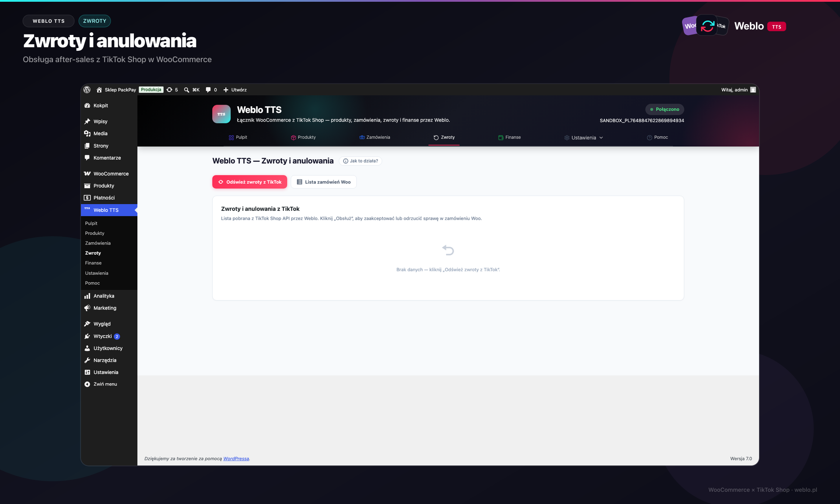Click the Kokpit dashboard icon
The image size is (840, 504).
click(x=87, y=105)
